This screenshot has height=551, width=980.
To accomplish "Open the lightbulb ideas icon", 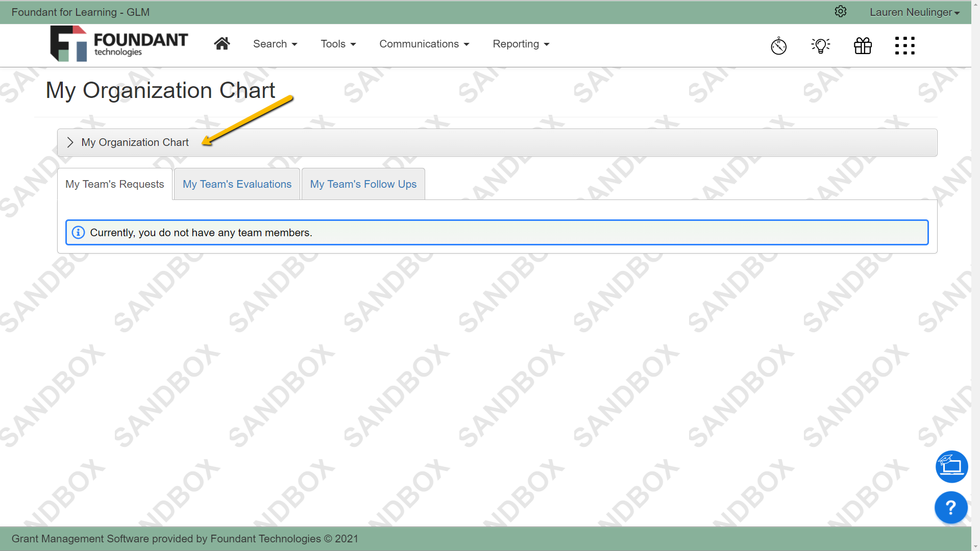I will pyautogui.click(x=821, y=45).
